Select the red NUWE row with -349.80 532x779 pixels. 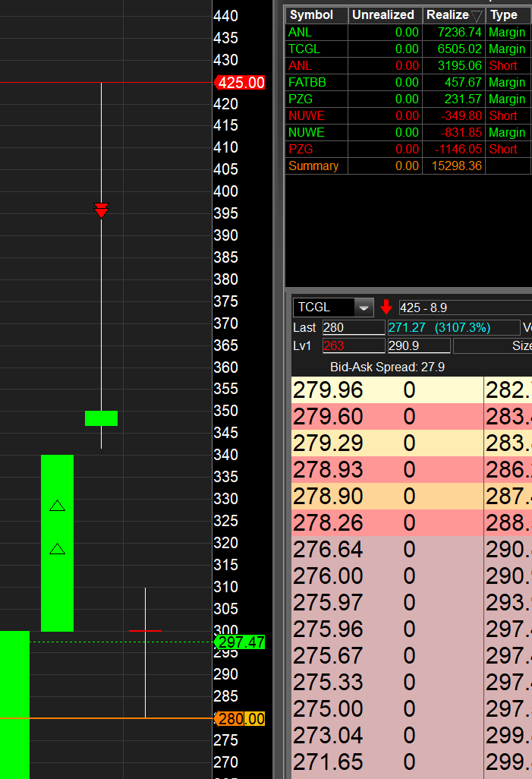click(408, 115)
